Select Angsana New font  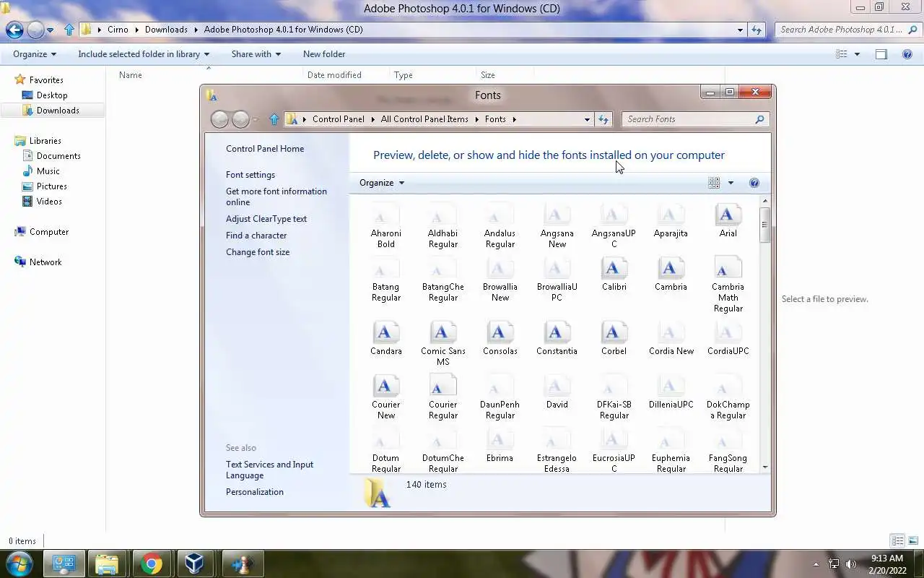pyautogui.click(x=557, y=226)
